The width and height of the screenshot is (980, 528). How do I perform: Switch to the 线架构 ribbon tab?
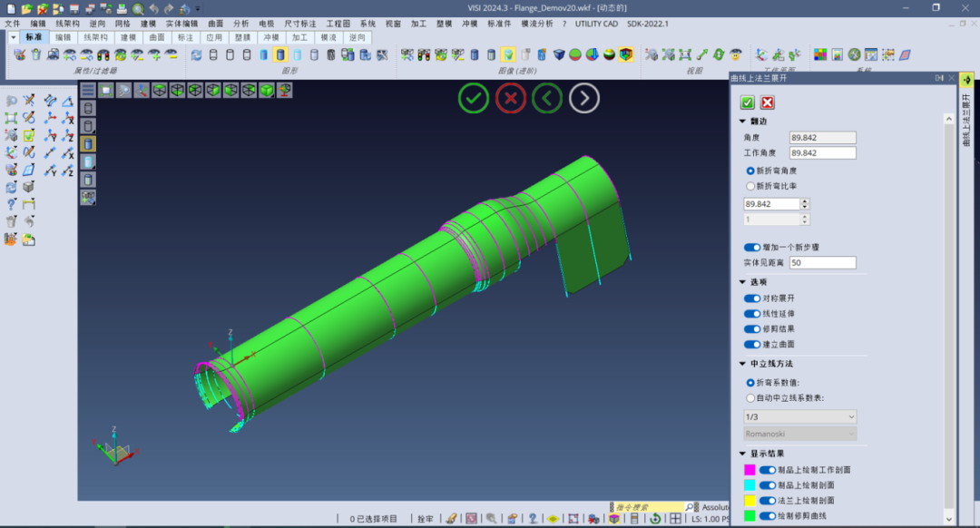click(x=95, y=37)
